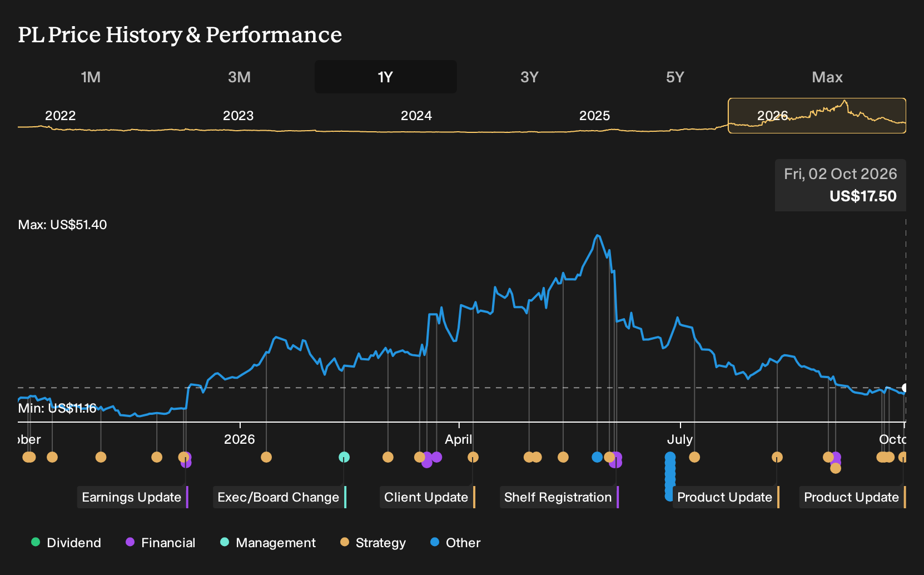Switch to the 1M time range tab
The image size is (924, 575).
coord(91,77)
